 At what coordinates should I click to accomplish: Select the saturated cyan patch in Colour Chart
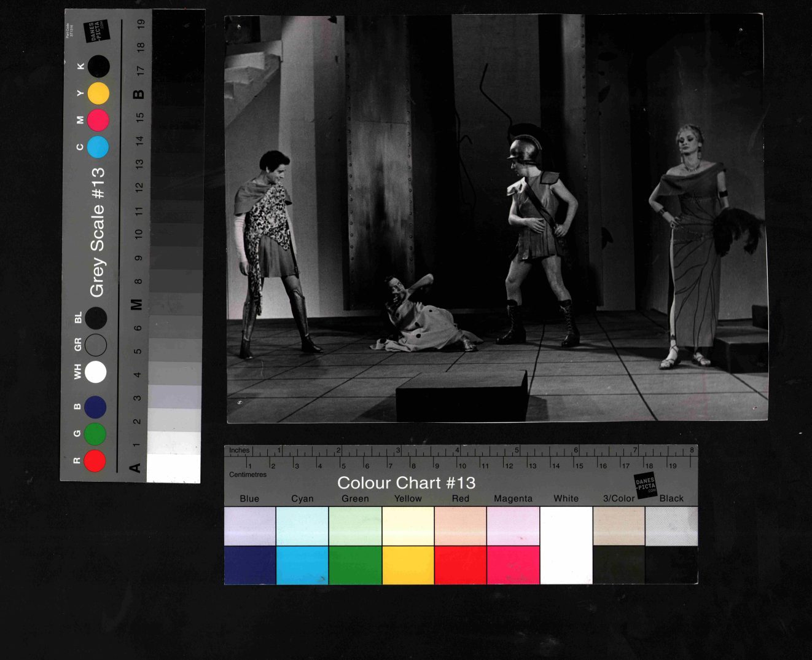302,565
